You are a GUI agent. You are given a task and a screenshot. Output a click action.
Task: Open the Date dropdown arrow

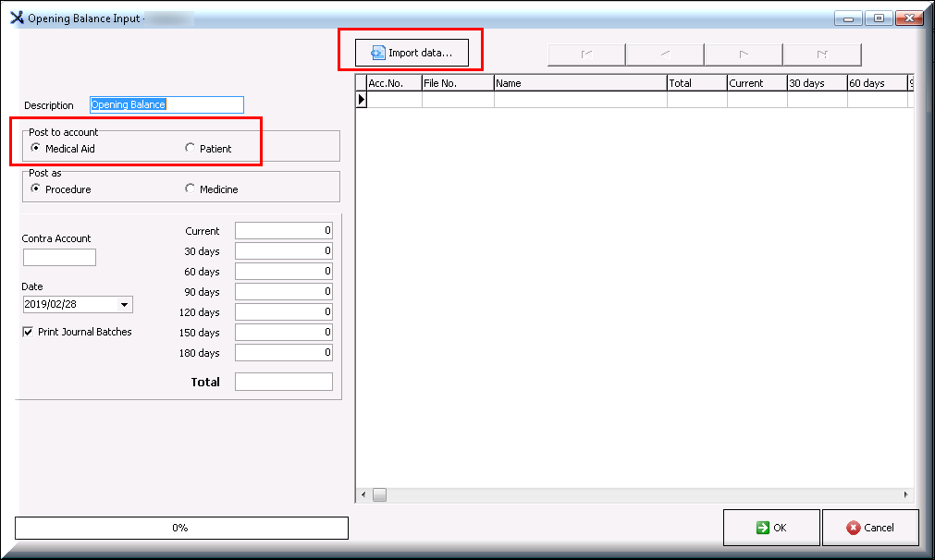[124, 304]
